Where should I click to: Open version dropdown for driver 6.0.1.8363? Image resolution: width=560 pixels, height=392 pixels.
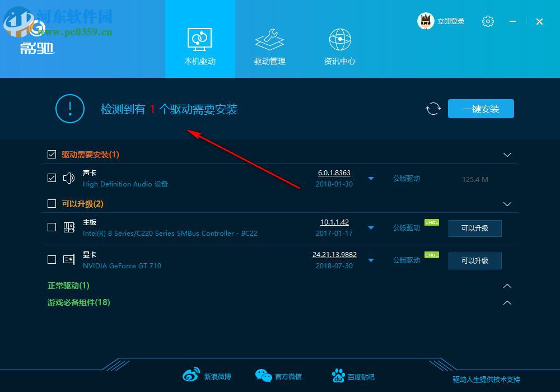click(x=371, y=178)
